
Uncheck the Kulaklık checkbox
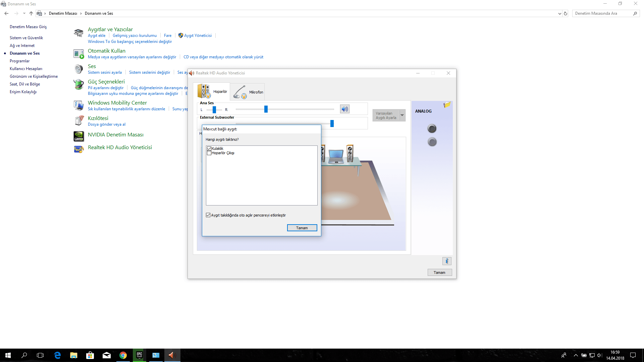[x=209, y=148]
